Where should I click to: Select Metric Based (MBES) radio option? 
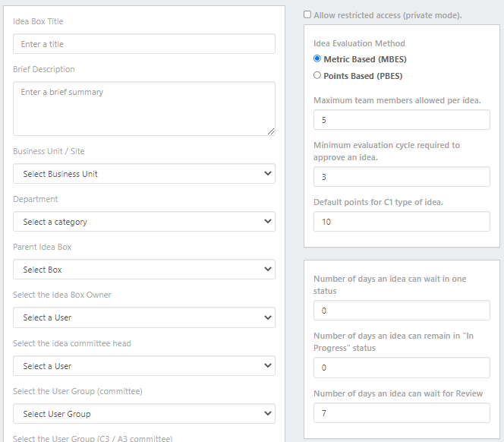pos(317,58)
